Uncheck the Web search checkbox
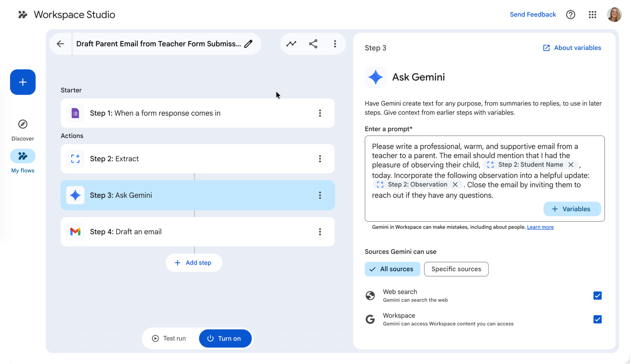The width and height of the screenshot is (630, 364). [x=597, y=295]
